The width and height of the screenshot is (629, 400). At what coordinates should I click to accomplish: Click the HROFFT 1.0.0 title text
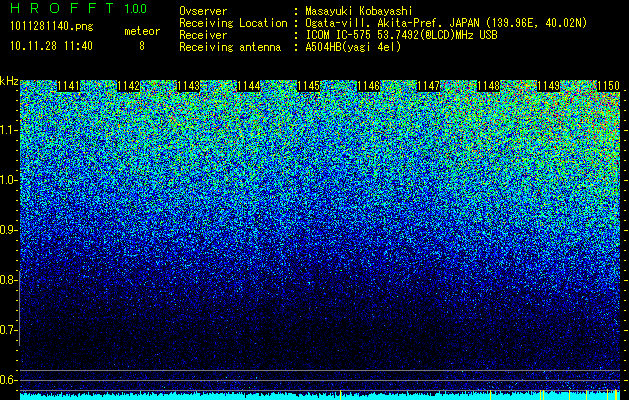pos(78,8)
